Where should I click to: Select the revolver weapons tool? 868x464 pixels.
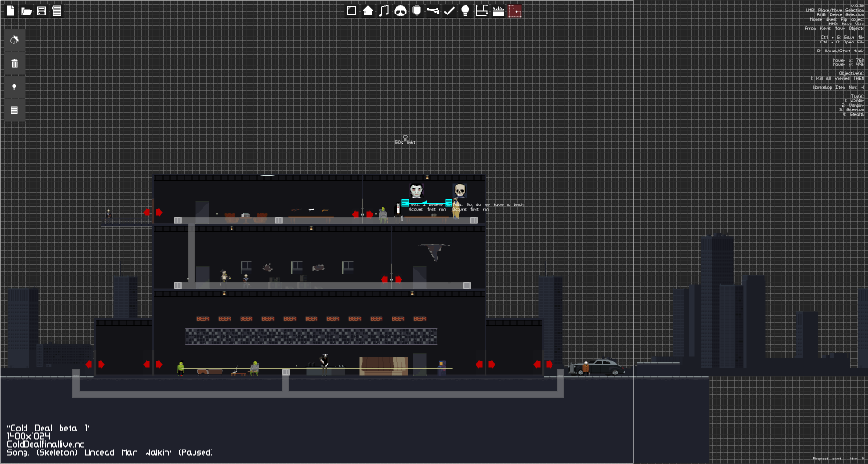433,11
